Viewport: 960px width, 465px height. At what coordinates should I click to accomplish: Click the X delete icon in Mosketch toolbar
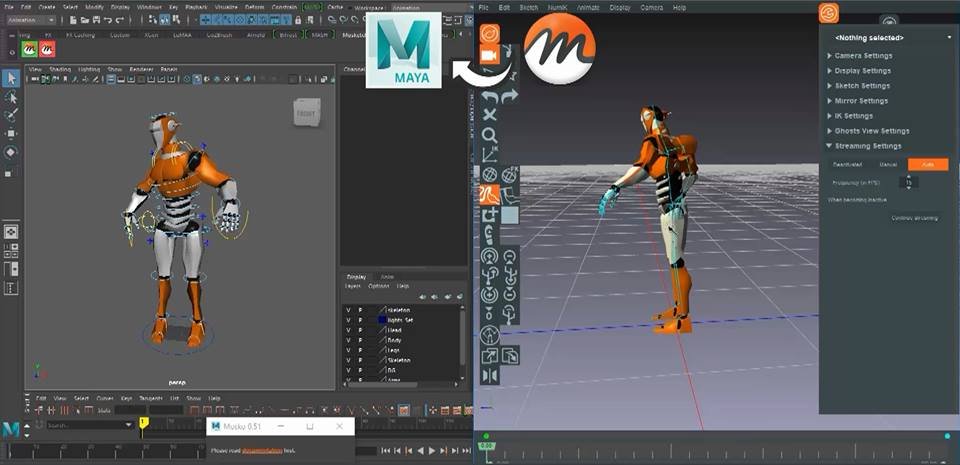[x=489, y=115]
